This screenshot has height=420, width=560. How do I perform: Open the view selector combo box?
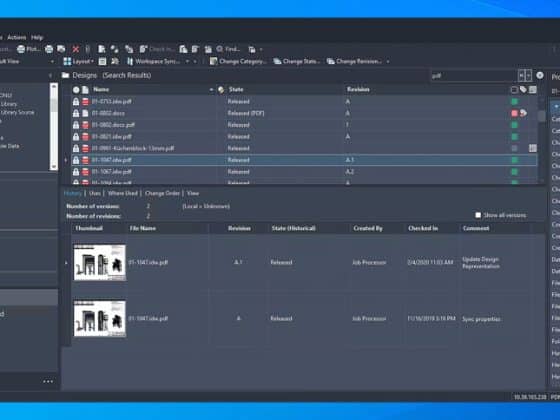click(28, 61)
